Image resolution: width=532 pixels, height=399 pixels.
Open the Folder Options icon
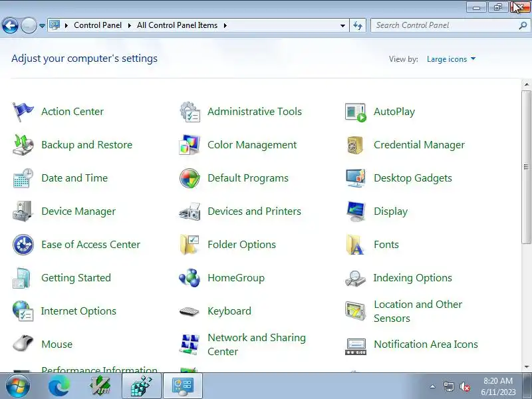[x=190, y=245]
